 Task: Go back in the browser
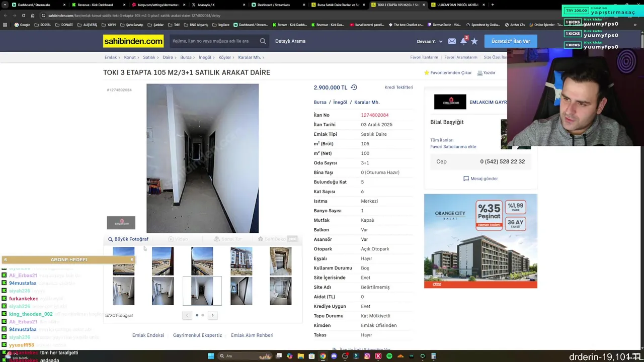coord(5,15)
